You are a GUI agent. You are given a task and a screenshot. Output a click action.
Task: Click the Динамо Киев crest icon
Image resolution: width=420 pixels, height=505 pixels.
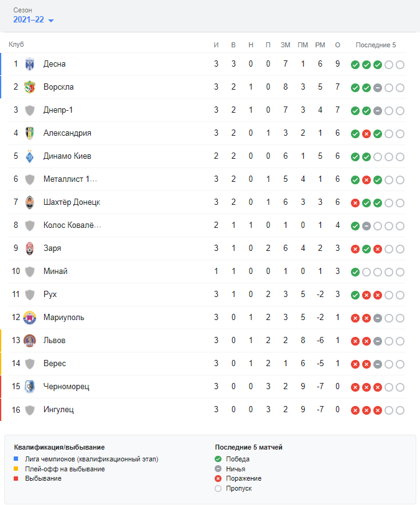click(30, 156)
